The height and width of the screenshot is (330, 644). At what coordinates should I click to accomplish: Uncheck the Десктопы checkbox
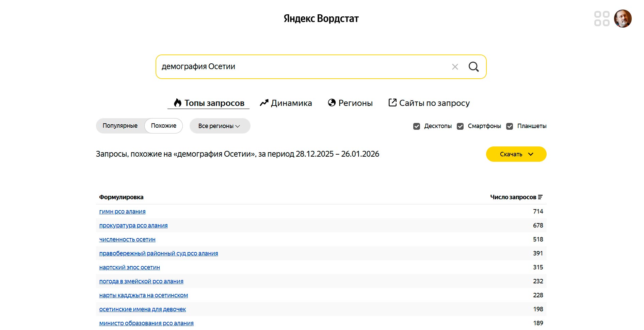click(x=417, y=126)
